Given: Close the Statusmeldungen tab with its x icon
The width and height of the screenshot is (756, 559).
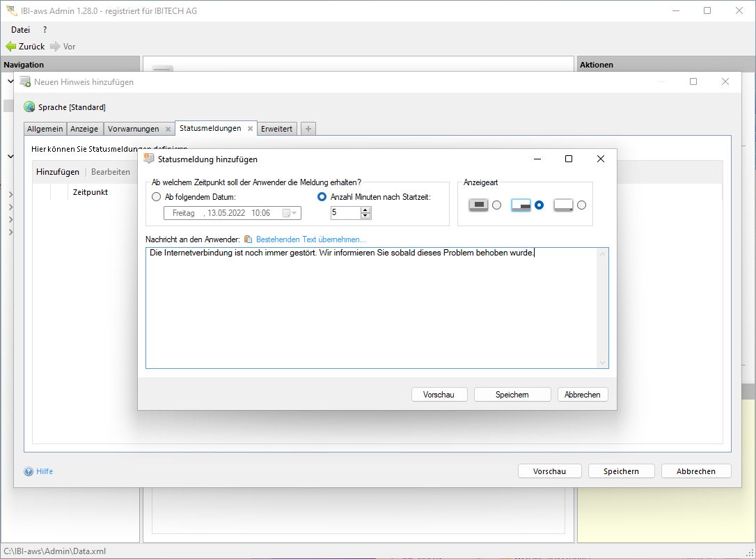Looking at the screenshot, I should point(250,129).
